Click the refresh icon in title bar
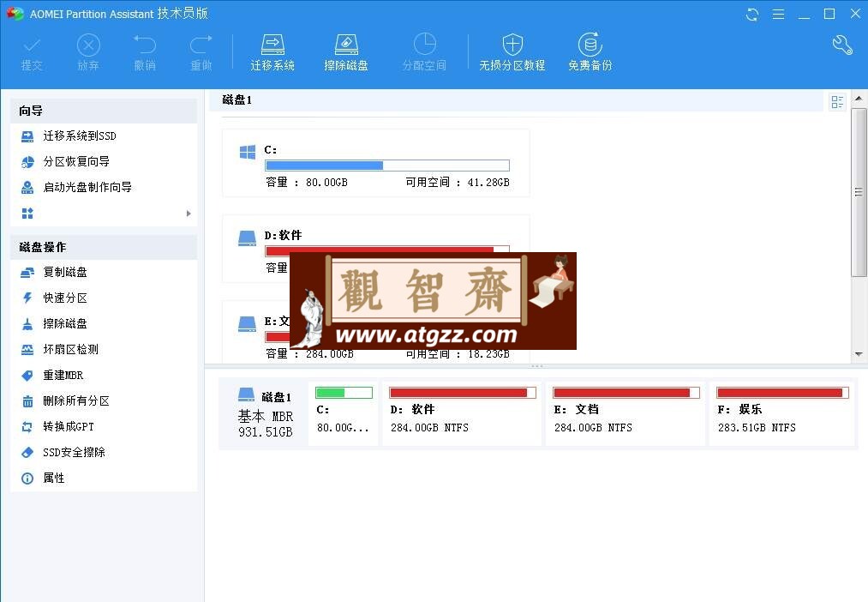 (751, 15)
